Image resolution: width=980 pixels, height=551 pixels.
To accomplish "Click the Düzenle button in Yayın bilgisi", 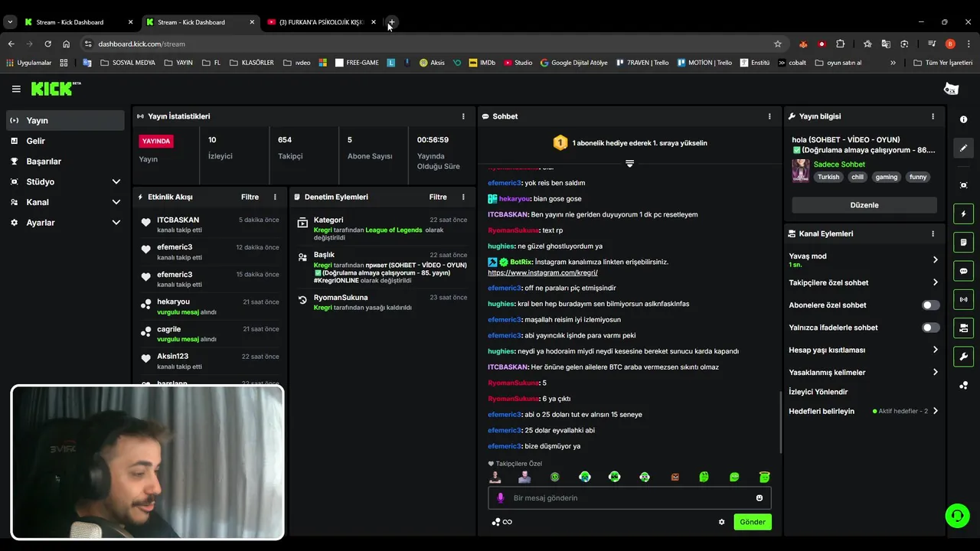I will (x=864, y=205).
